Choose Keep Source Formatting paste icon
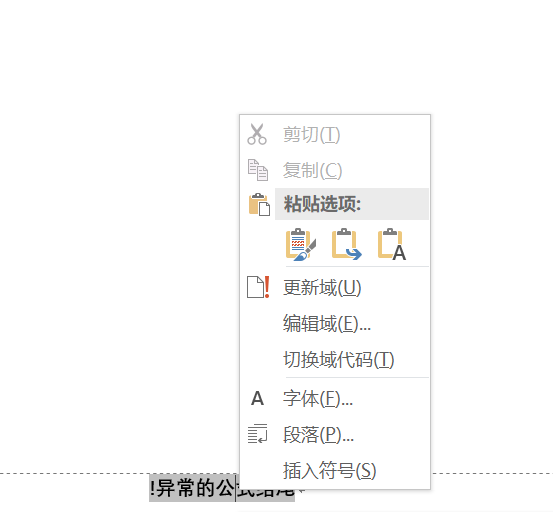The height and width of the screenshot is (512, 553). [300, 244]
